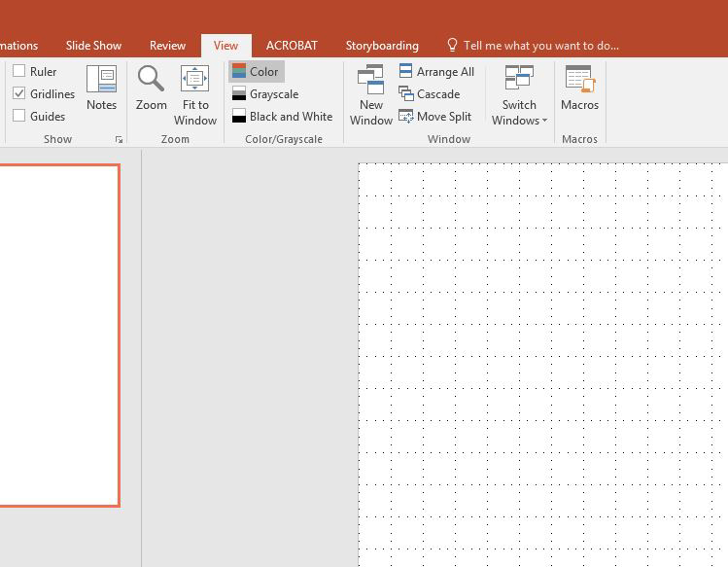
Task: Select Black and White view
Action: coord(282,116)
